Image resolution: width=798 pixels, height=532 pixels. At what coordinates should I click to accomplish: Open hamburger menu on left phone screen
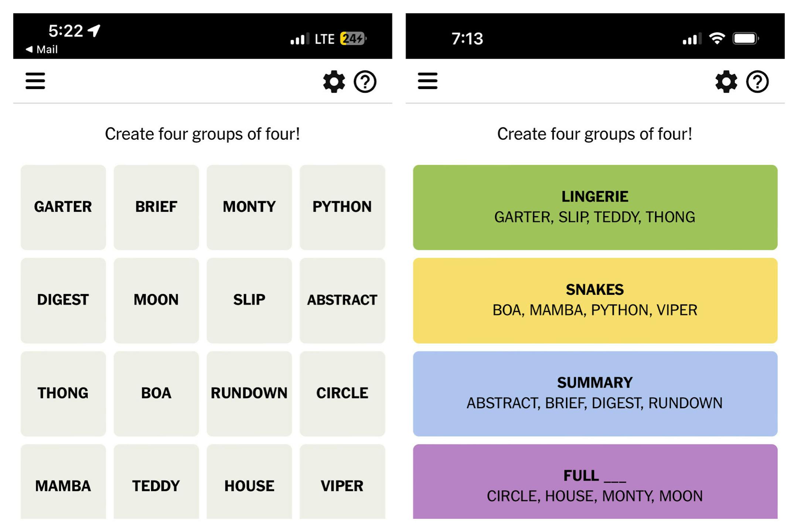click(35, 81)
